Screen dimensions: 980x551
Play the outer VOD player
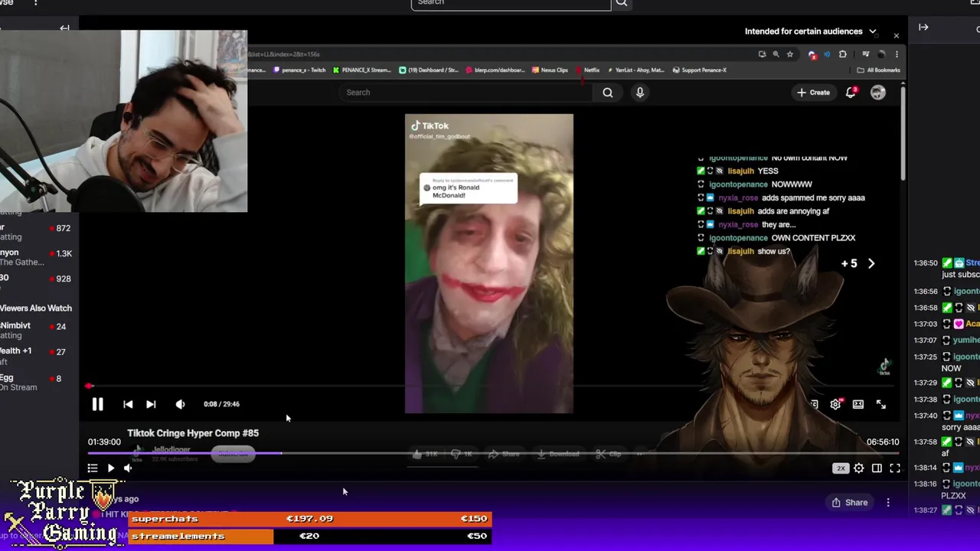(110, 468)
